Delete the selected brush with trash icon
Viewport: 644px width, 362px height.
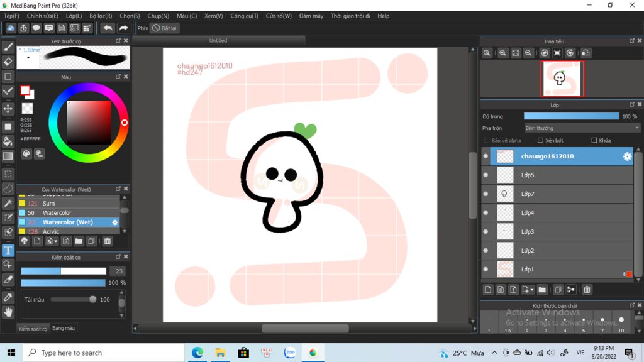[x=108, y=241]
